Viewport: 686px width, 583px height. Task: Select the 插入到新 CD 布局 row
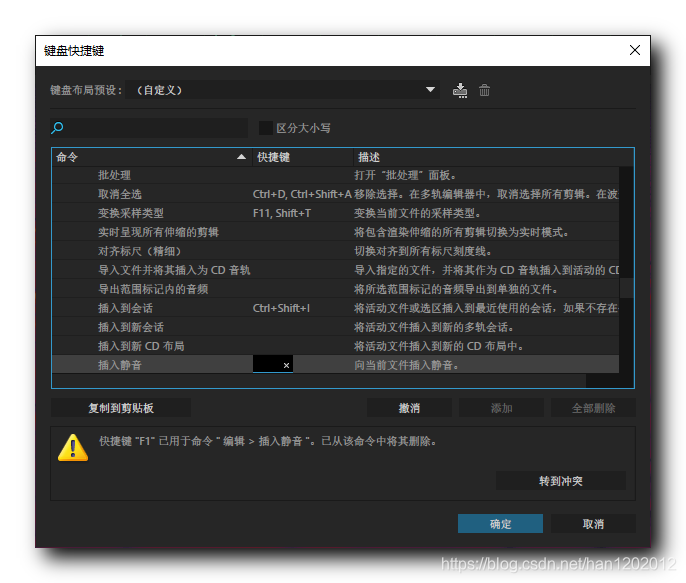click(x=335, y=346)
